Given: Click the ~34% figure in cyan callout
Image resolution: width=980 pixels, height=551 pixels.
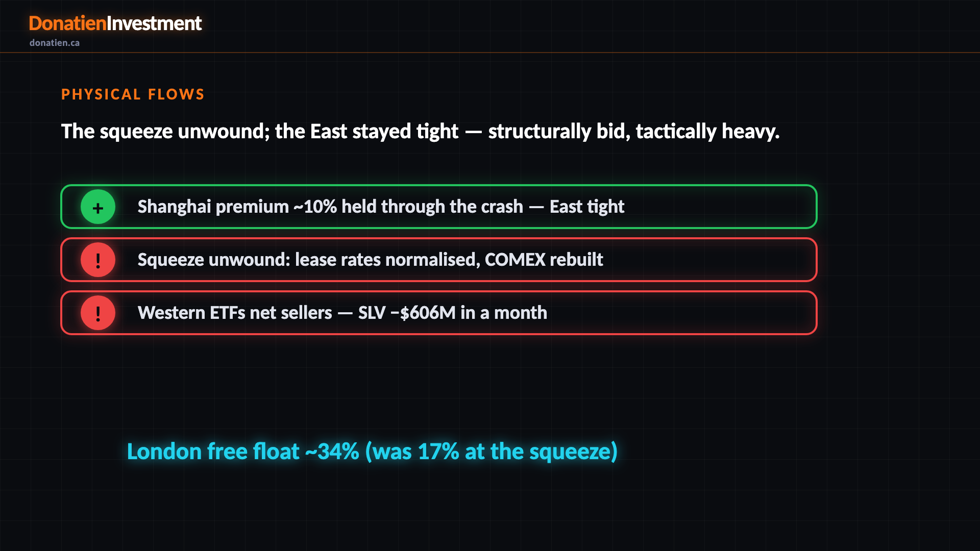Looking at the screenshot, I should click(332, 452).
